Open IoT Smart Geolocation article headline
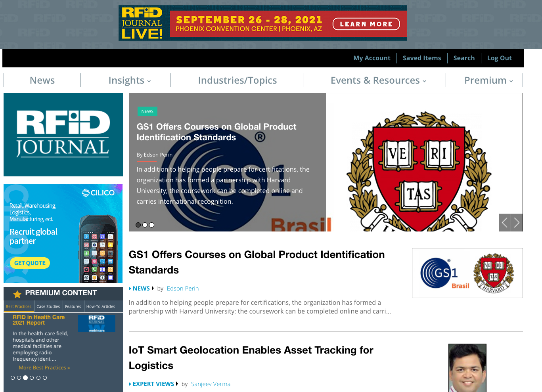542x392 pixels. [x=251, y=358]
